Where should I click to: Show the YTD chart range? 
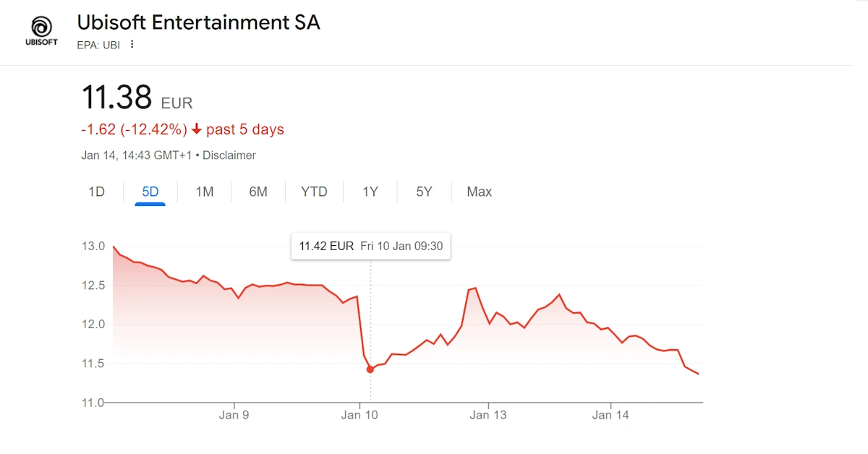click(x=314, y=192)
